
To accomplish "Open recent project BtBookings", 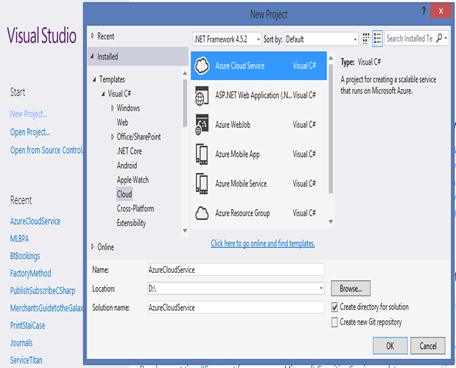I will pos(25,256).
